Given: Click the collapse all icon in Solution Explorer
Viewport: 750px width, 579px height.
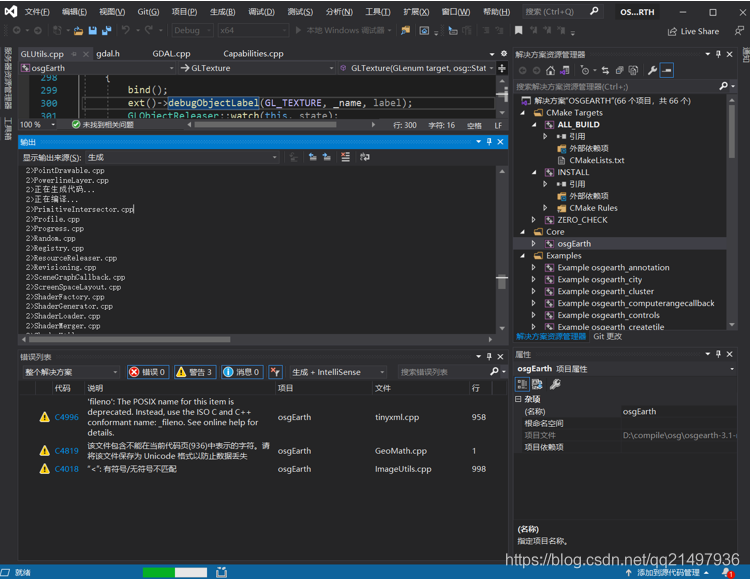Looking at the screenshot, I should tap(619, 71).
